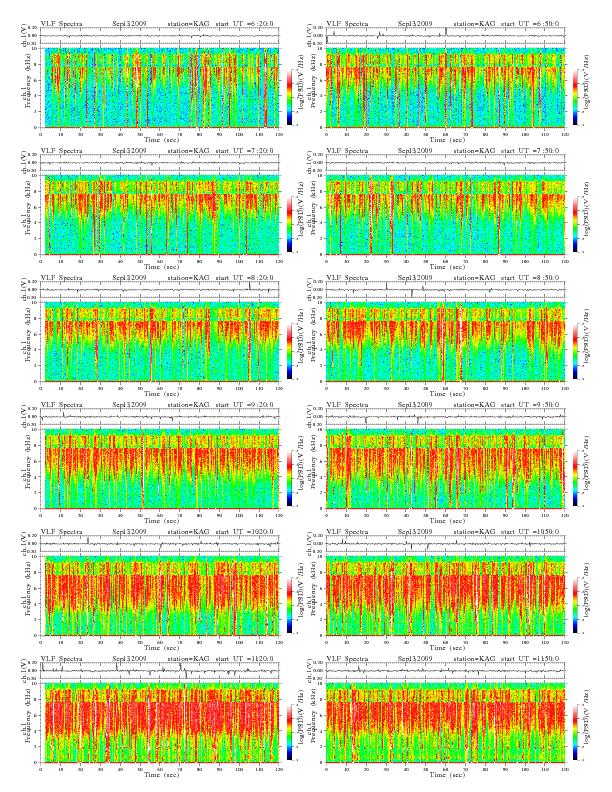Click the ch.1 waveform strip above 7:20:0 spectrogram

click(160, 163)
